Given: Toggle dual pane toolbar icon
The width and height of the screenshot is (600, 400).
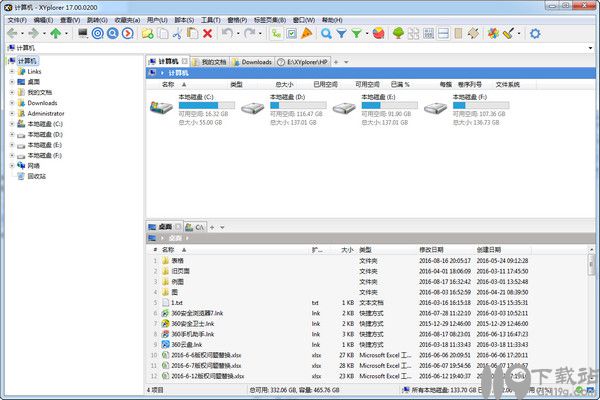Looking at the screenshot, I should [443, 34].
